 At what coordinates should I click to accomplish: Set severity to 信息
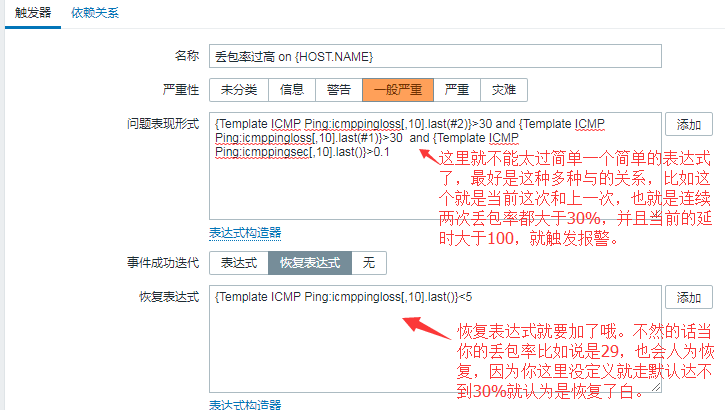pyautogui.click(x=292, y=90)
